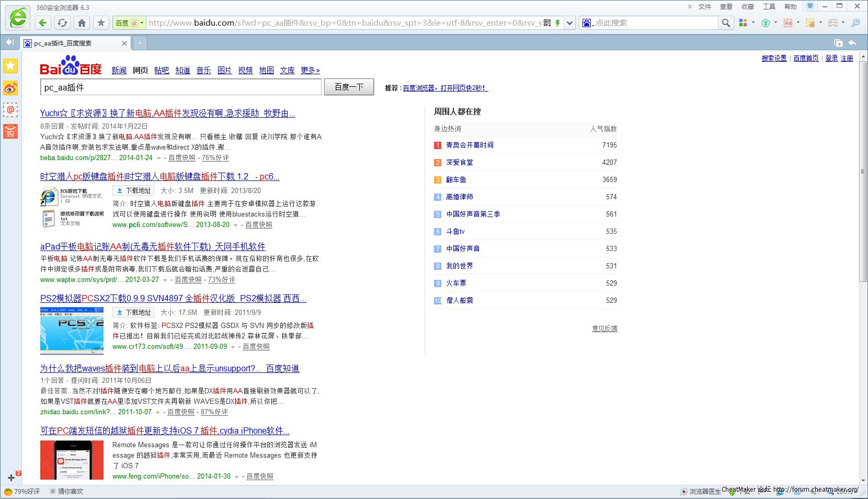The width and height of the screenshot is (868, 499).
Task: Go to the browser home page icon
Action: 82,22
